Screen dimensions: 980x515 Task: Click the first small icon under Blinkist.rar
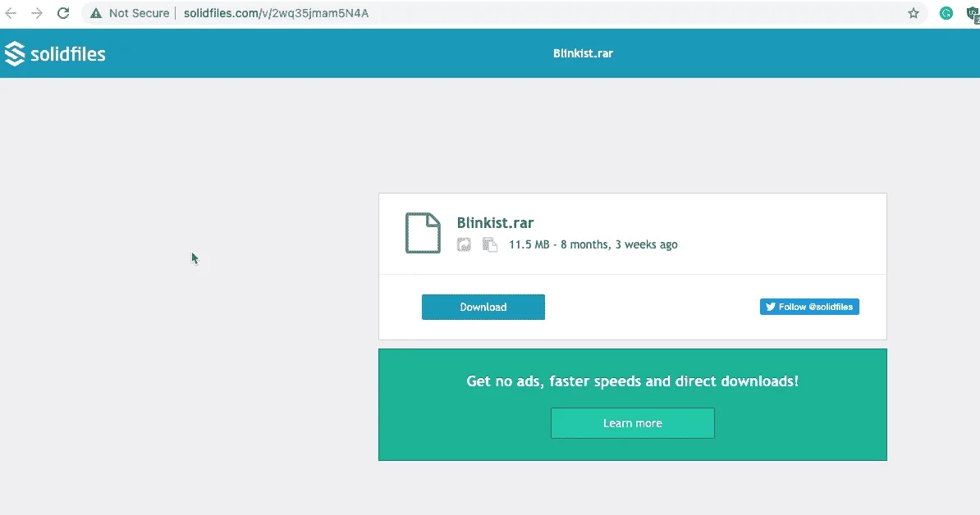[x=464, y=244]
